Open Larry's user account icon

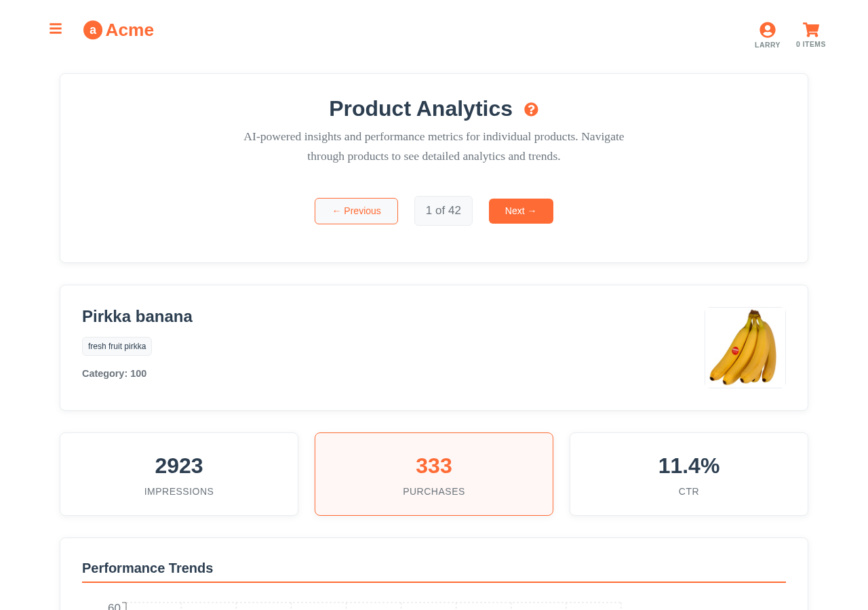(x=768, y=30)
